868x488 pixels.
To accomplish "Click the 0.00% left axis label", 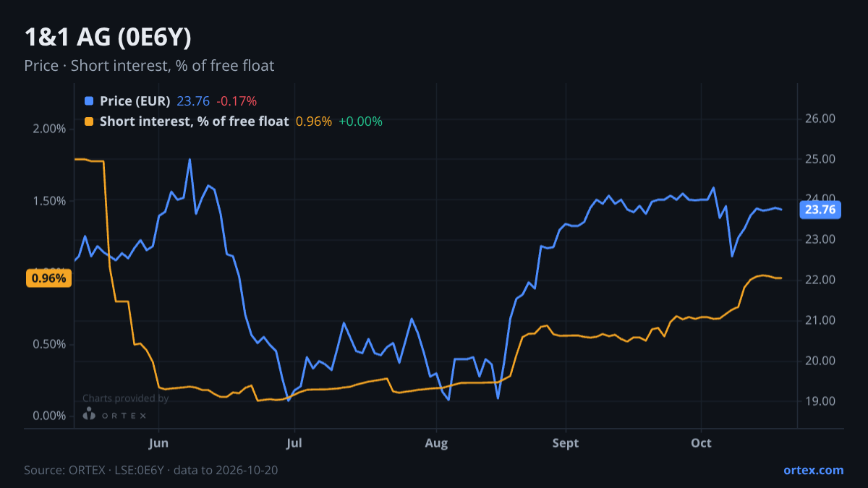I will [49, 416].
